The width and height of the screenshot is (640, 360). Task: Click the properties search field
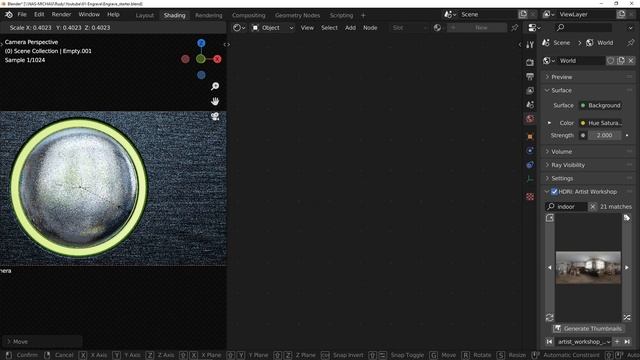584,28
